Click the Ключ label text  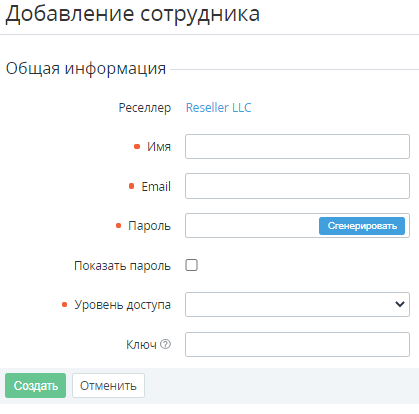coord(141,345)
